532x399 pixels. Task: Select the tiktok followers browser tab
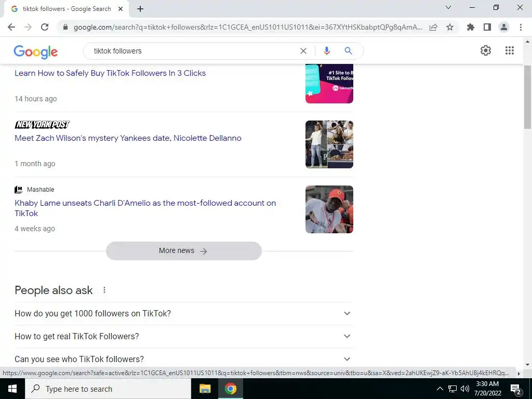[66, 9]
